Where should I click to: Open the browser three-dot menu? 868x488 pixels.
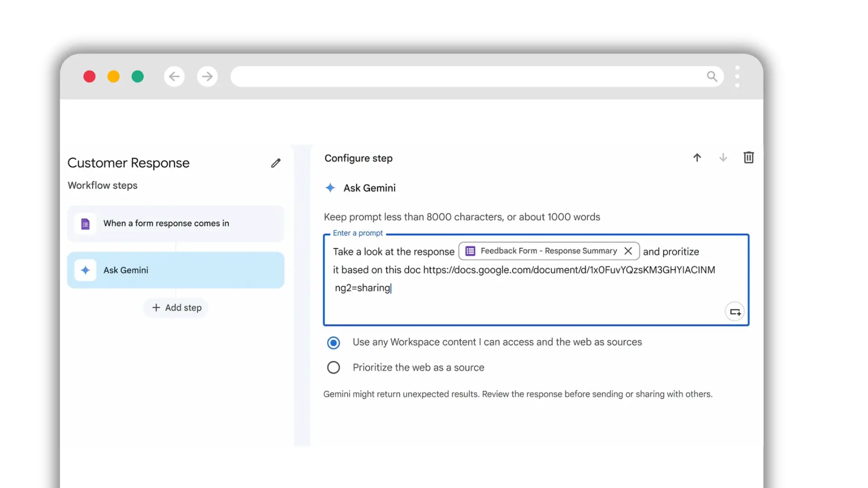tap(737, 76)
